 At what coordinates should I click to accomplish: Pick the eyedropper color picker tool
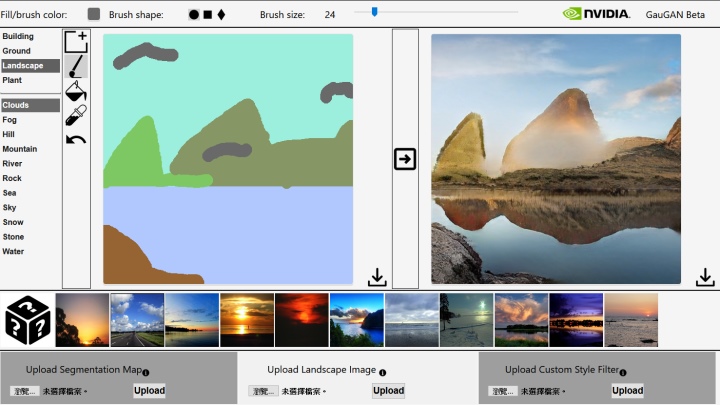tap(76, 115)
